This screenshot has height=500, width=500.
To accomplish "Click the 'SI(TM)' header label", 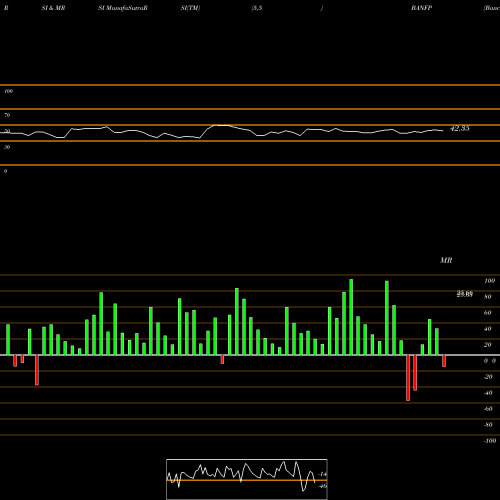I will (190, 8).
